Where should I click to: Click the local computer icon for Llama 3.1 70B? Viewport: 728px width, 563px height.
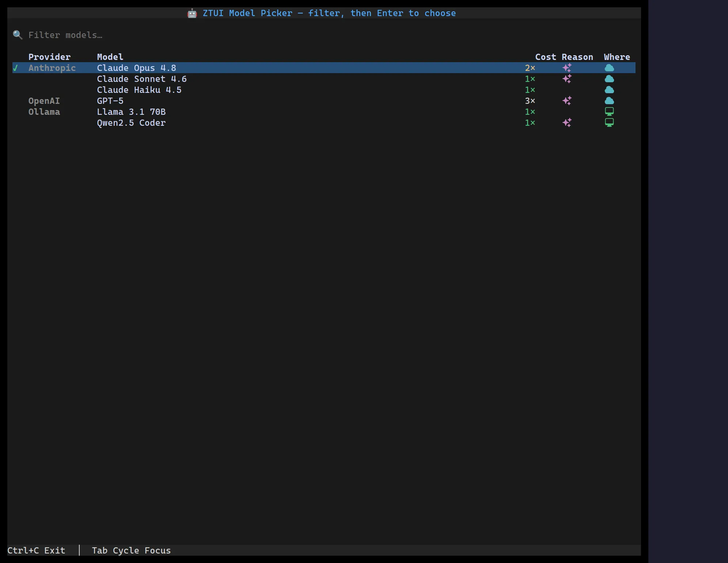coord(609,112)
